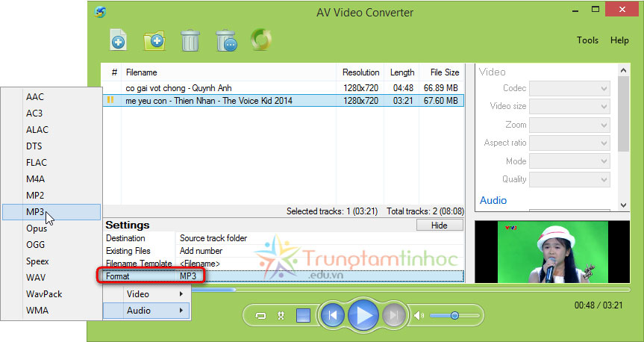Click the grayed-out next track button
The image size is (644, 342).
point(394,315)
